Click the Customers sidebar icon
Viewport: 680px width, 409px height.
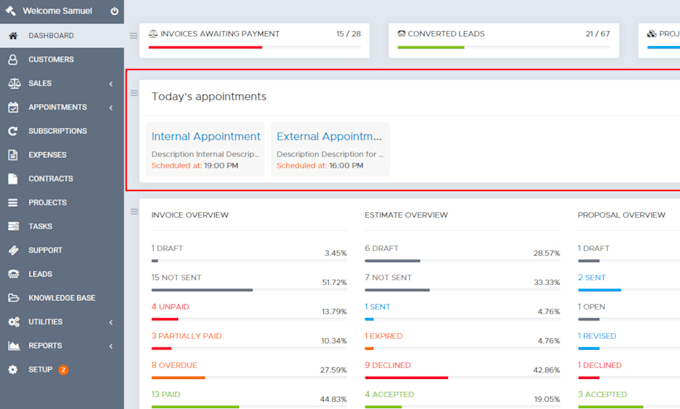13,59
